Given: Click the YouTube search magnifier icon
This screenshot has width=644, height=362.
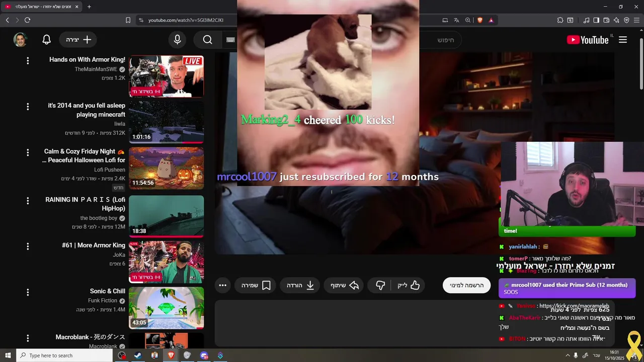Looking at the screenshot, I should click(208, 40).
